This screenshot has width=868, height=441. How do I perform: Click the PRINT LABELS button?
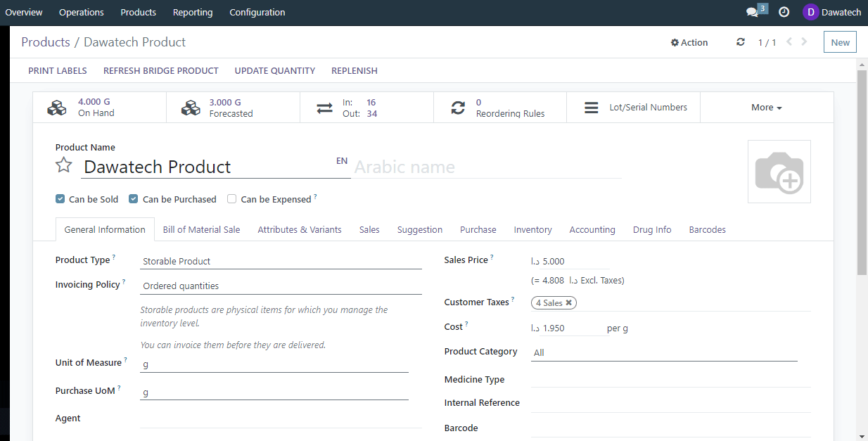(58, 70)
